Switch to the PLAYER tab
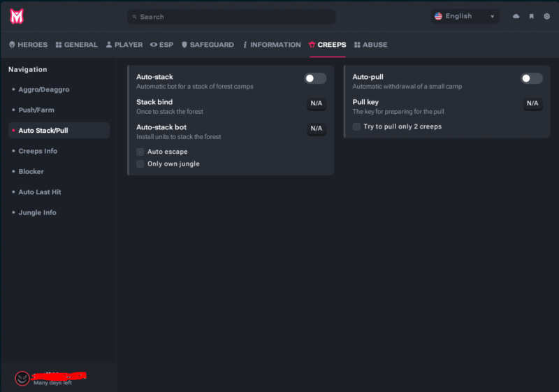The width and height of the screenshot is (559, 392). (x=124, y=45)
